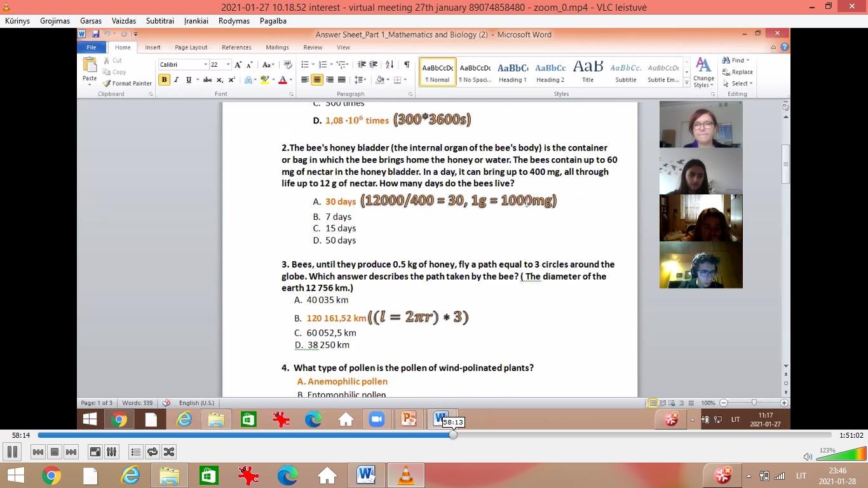Stop playback with the stop button

[x=55, y=452]
